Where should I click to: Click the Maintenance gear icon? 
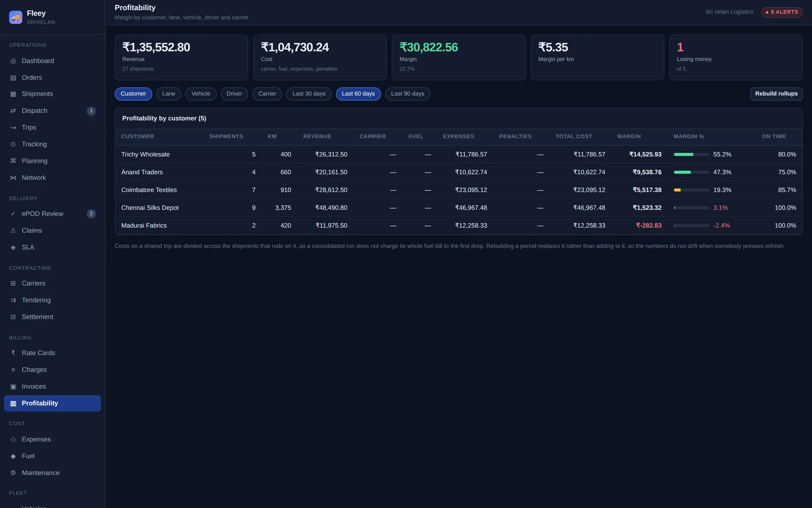coord(13,473)
